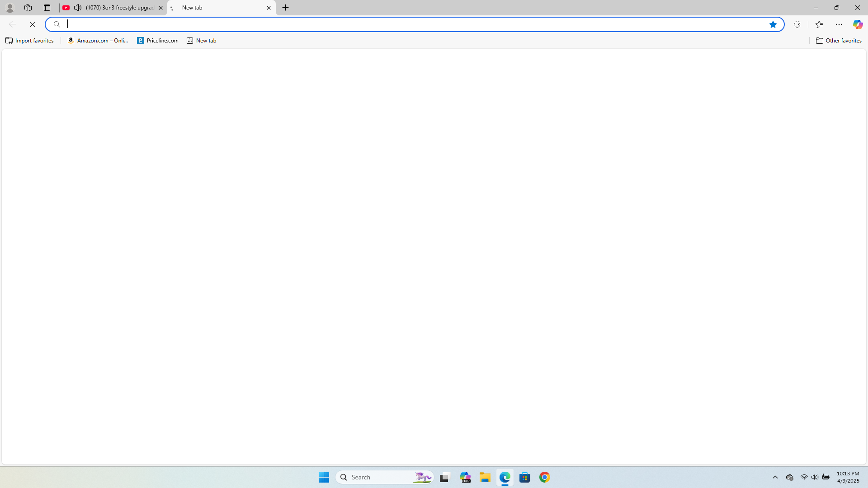Open the Copilot sidebar

pos(858,24)
